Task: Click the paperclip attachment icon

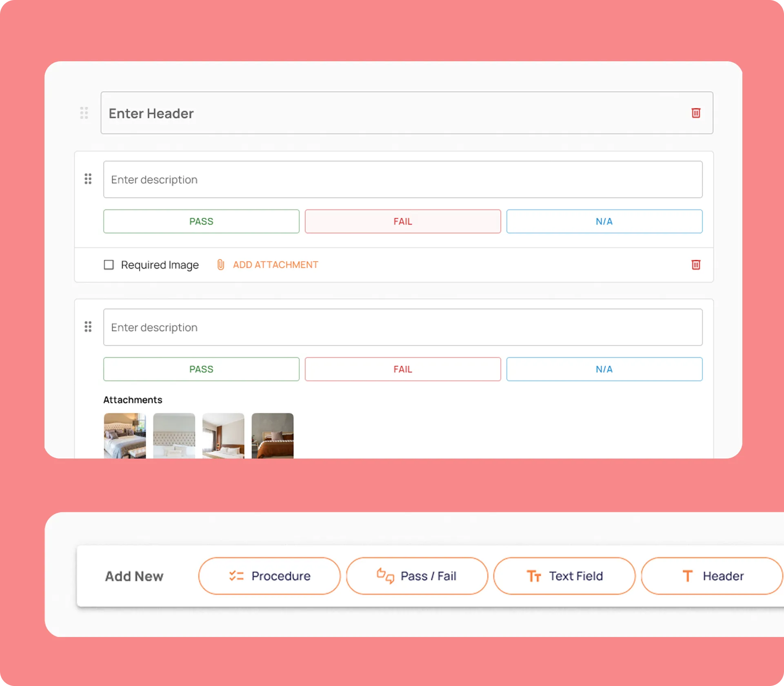Action: [x=221, y=265]
